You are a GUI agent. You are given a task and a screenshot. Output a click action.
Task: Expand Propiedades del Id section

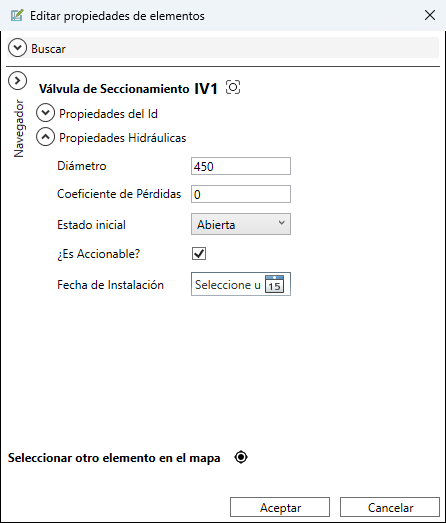click(45, 113)
